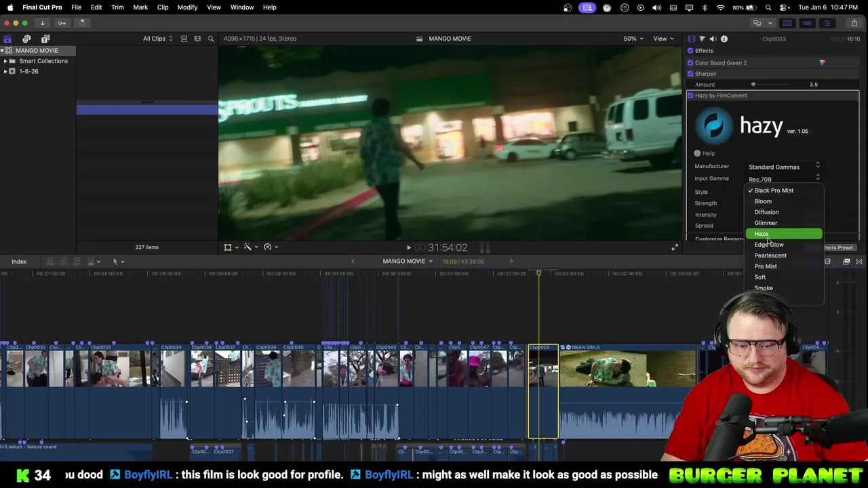
Task: Open the Mark menu
Action: click(140, 7)
